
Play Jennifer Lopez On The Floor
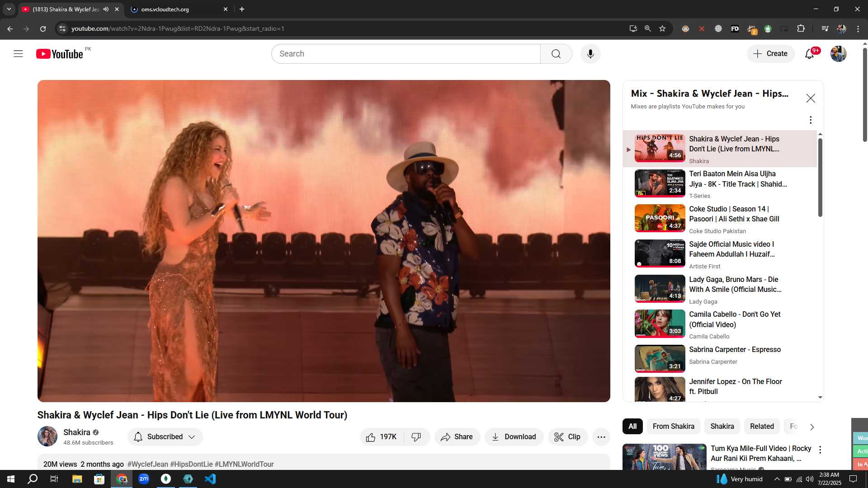(x=720, y=389)
